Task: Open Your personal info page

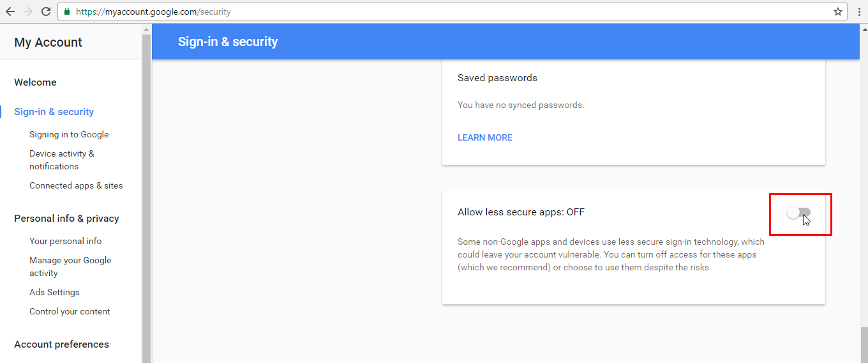Action: (x=65, y=241)
